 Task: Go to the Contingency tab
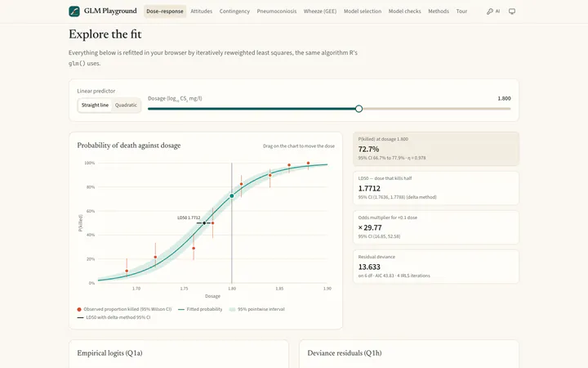[x=234, y=11]
